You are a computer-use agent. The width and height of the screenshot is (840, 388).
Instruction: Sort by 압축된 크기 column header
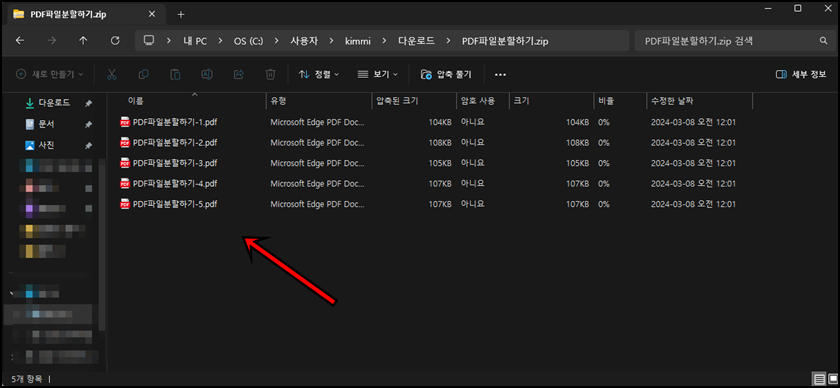point(398,101)
